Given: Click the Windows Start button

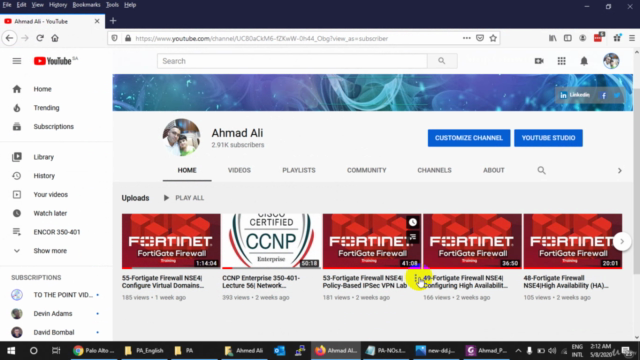Looking at the screenshot, I should (11, 351).
